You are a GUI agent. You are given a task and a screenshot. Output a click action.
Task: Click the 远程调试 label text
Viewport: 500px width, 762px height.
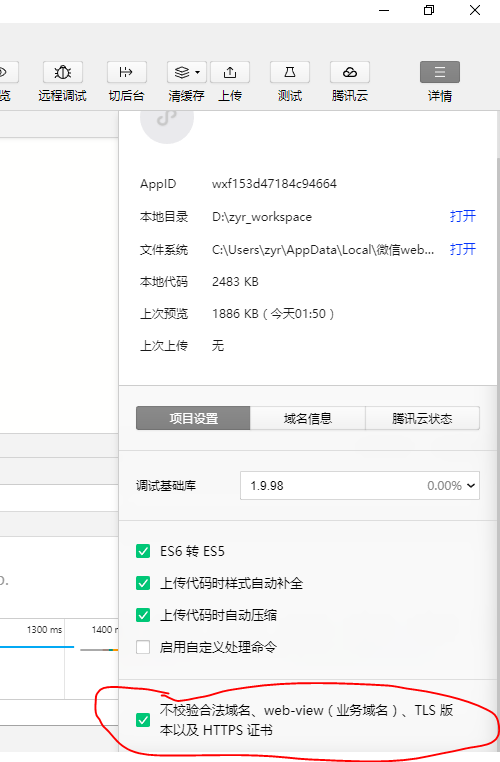(63, 96)
